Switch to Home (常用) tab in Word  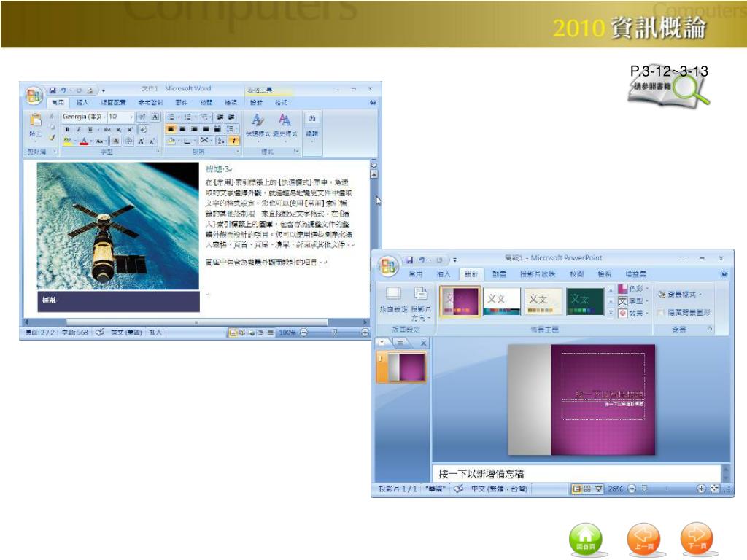tap(58, 102)
